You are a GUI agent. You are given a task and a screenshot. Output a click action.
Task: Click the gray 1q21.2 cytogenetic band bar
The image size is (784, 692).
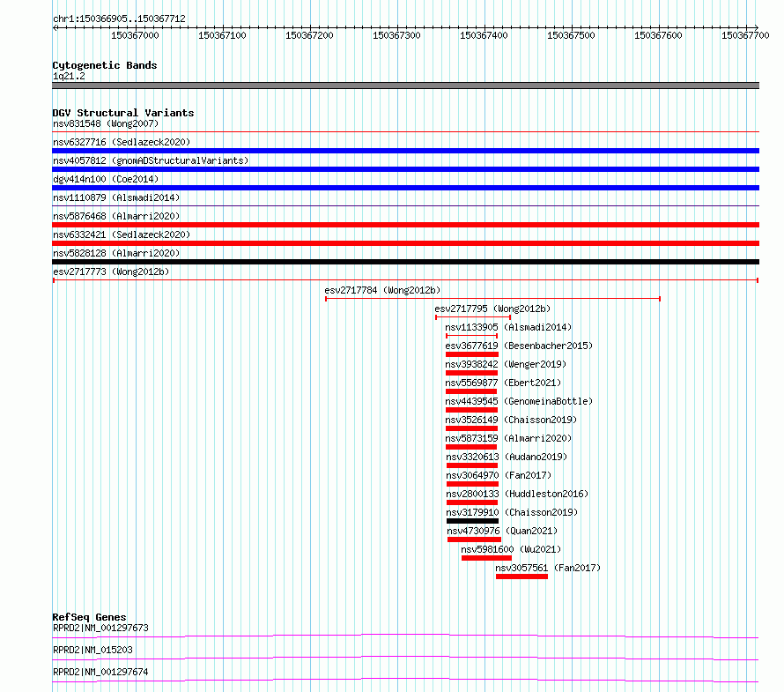(x=405, y=86)
